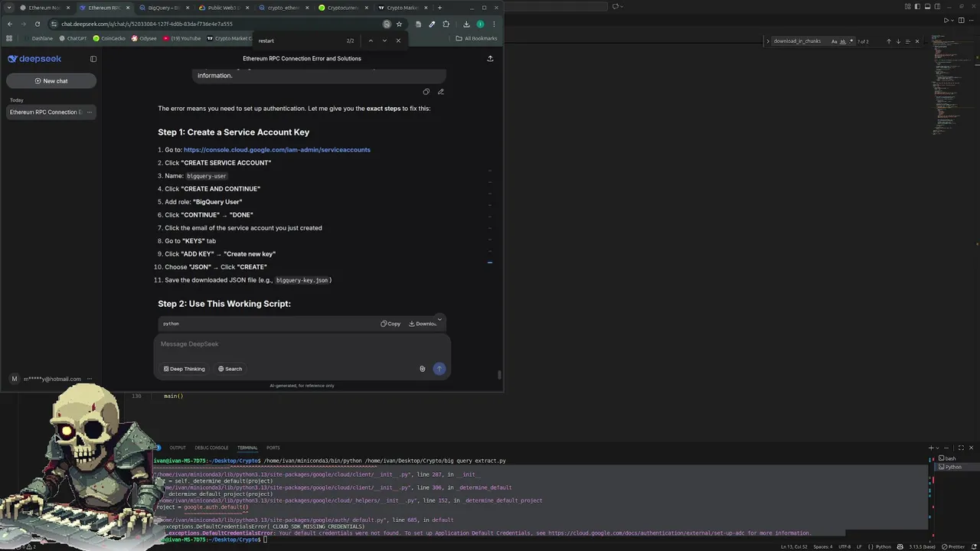The height and width of the screenshot is (551, 980).
Task: Add a new terminal with plus icon
Action: tap(932, 448)
